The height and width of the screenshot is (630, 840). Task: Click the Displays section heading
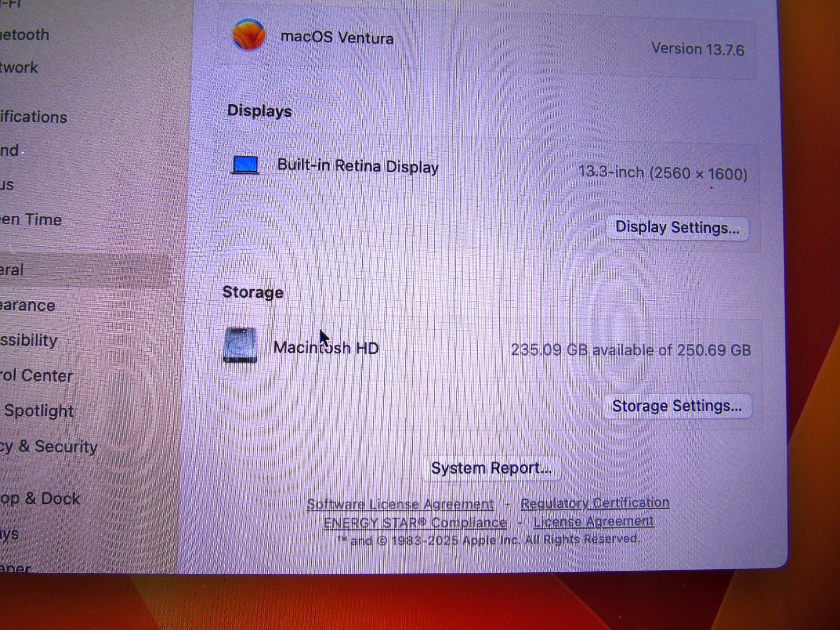(x=259, y=111)
